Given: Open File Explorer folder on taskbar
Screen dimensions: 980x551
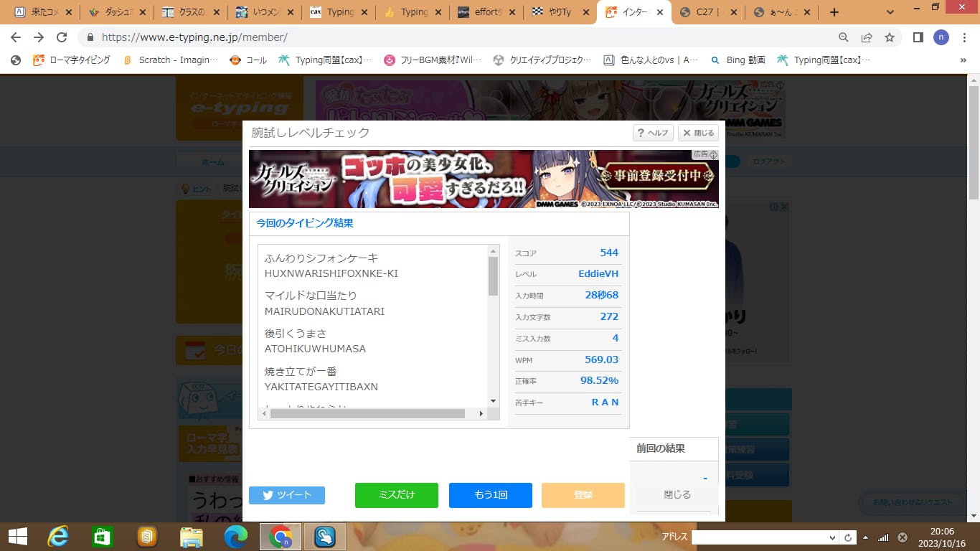Looking at the screenshot, I should click(191, 537).
